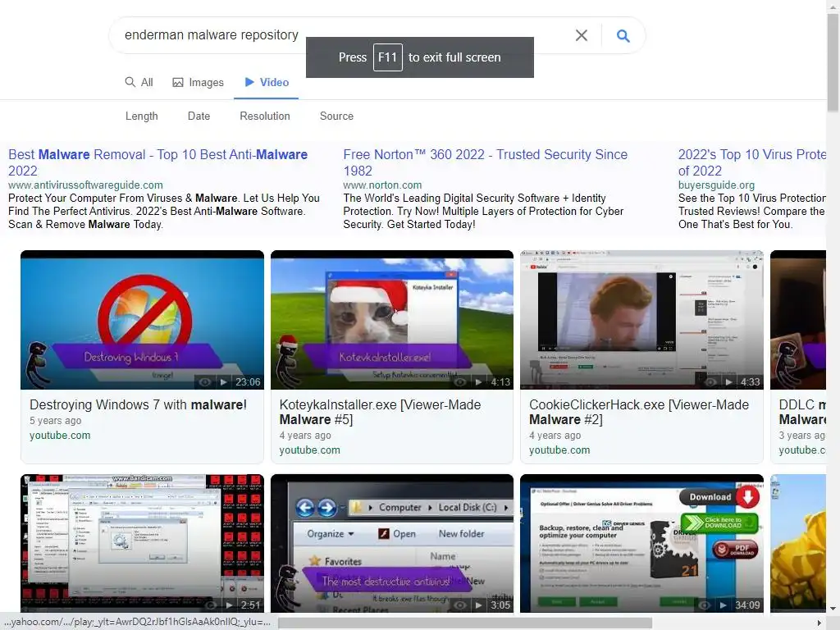840x630 pixels.
Task: Visit www.norton.com link
Action: [382, 185]
